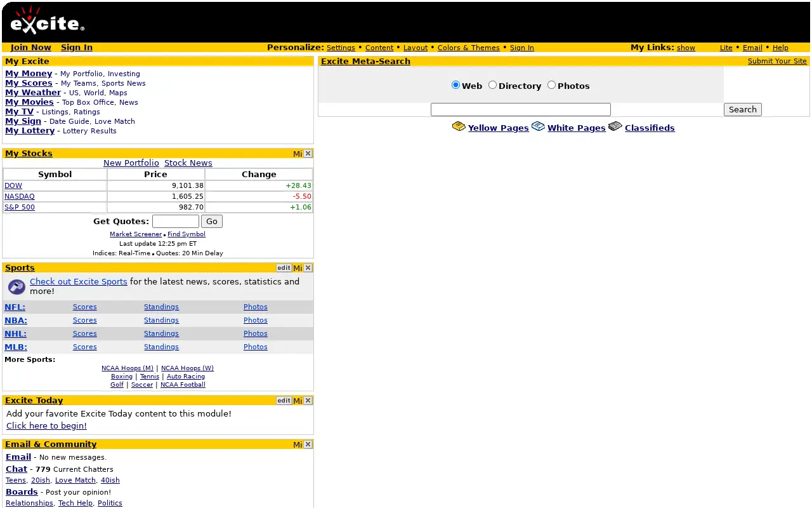Image resolution: width=812 pixels, height=508 pixels.
Task: Close the Sports module
Action: (308, 268)
